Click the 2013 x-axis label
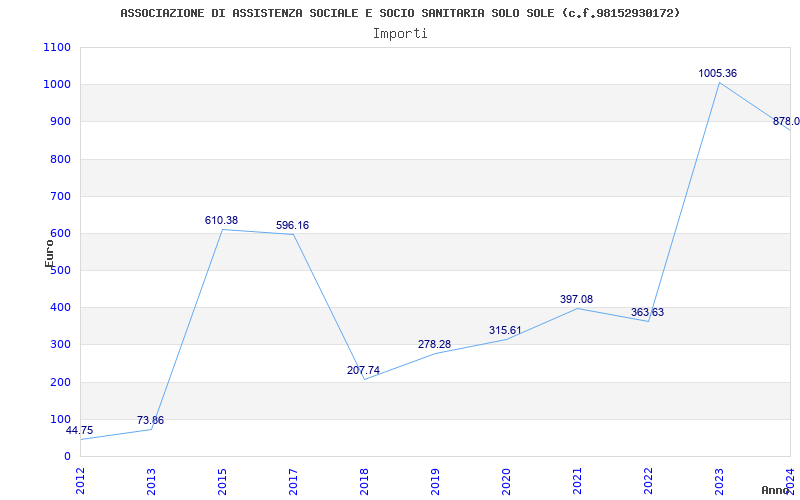 [151, 481]
